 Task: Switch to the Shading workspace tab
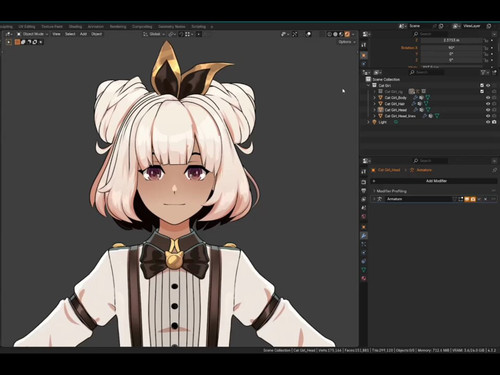[75, 27]
